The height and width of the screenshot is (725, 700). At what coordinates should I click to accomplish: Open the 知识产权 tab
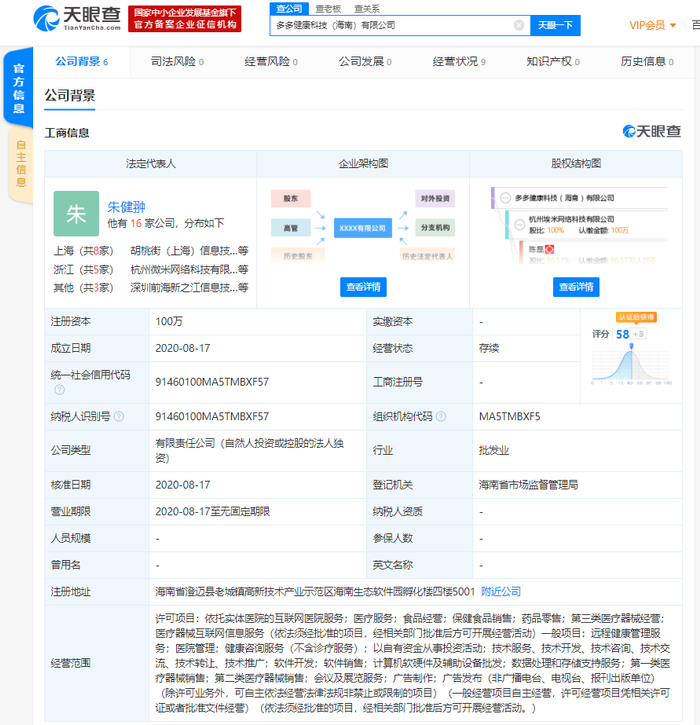(x=553, y=61)
